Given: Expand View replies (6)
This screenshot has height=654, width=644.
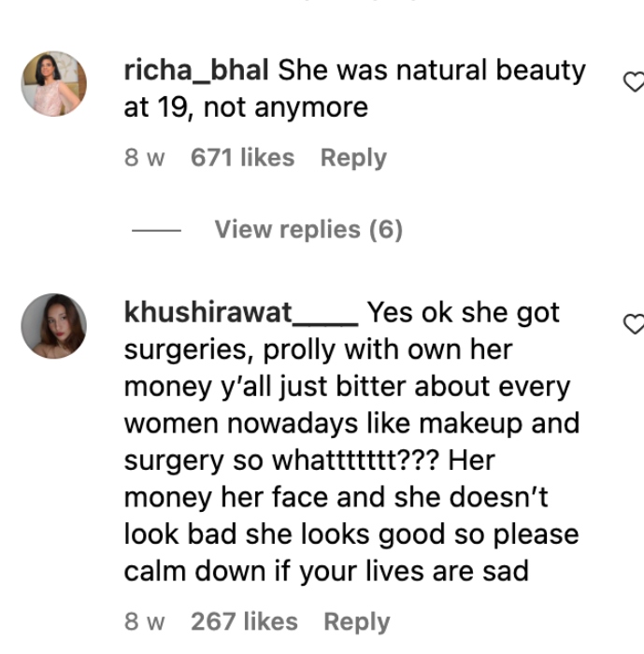Looking at the screenshot, I should [x=308, y=229].
